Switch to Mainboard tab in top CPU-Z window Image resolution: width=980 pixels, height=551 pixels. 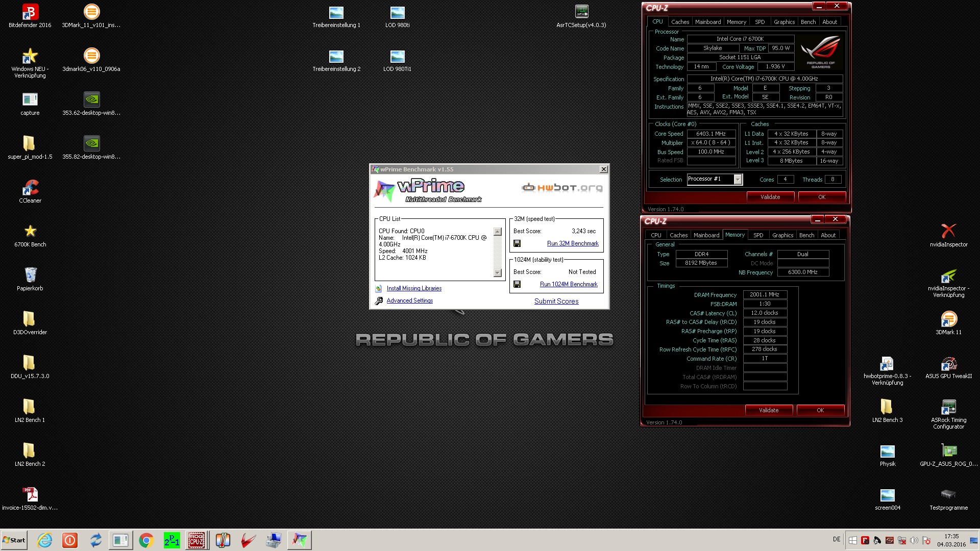tap(708, 22)
